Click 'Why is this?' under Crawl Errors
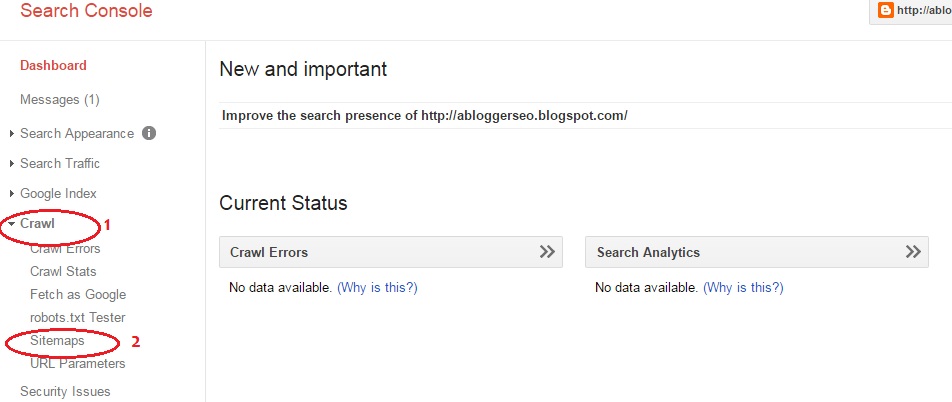 [x=377, y=287]
